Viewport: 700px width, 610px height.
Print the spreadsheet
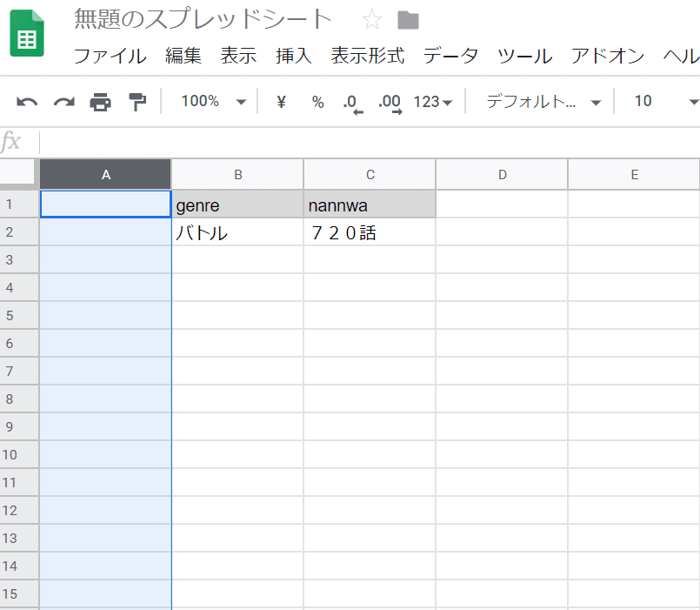coord(101,102)
